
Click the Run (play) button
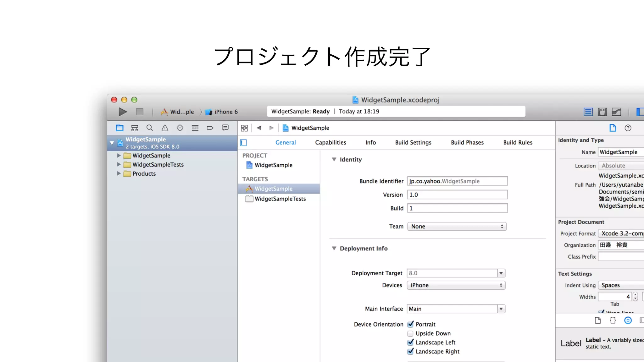(123, 112)
